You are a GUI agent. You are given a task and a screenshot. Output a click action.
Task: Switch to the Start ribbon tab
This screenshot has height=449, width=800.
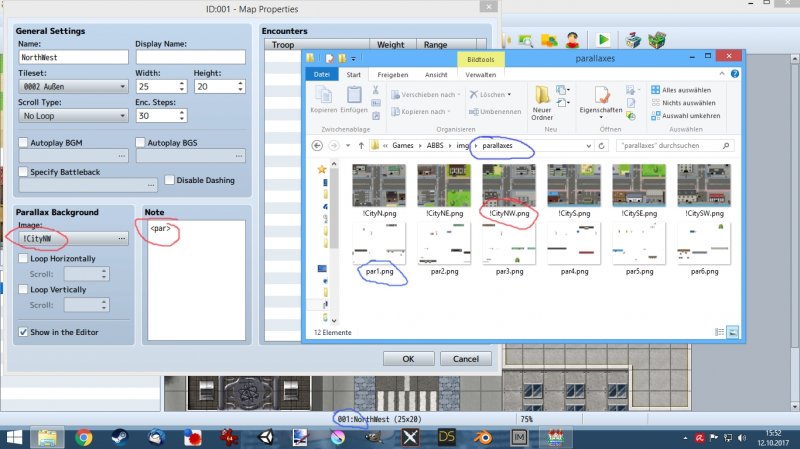click(x=353, y=74)
